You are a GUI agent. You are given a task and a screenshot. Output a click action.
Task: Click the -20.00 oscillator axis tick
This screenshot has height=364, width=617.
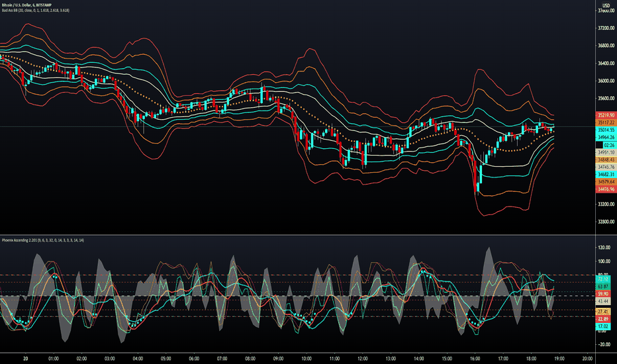tap(604, 344)
